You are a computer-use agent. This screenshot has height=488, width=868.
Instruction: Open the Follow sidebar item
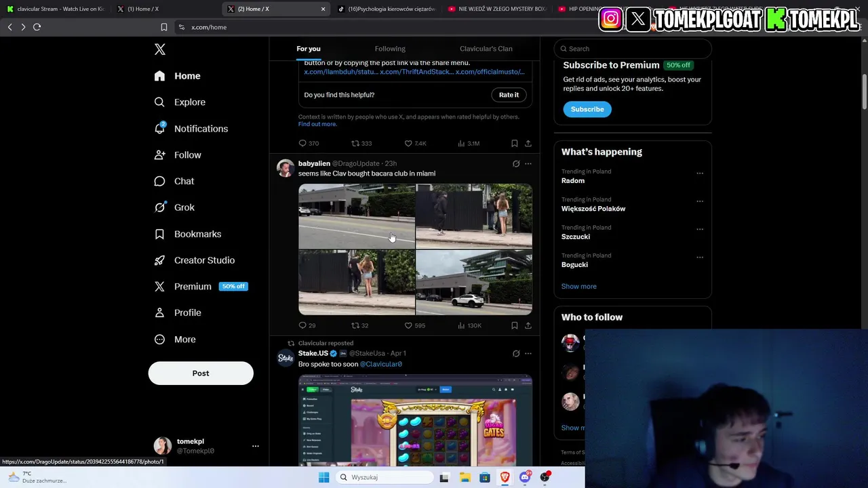[178, 155]
